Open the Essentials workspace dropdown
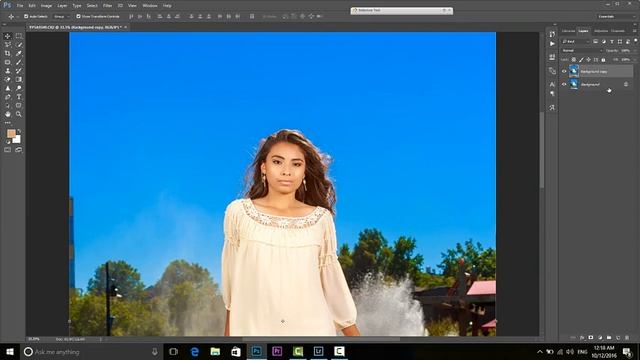Screen dimensions: 640x360 pyautogui.click(x=616, y=16)
